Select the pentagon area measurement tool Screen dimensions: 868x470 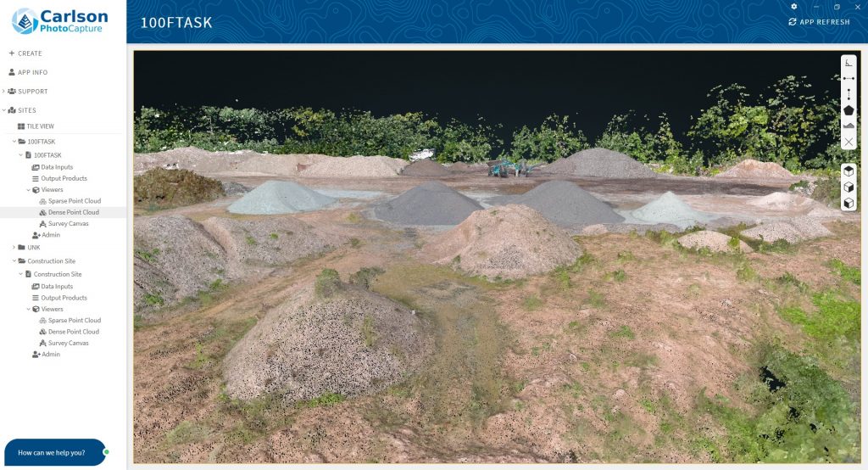[849, 110]
